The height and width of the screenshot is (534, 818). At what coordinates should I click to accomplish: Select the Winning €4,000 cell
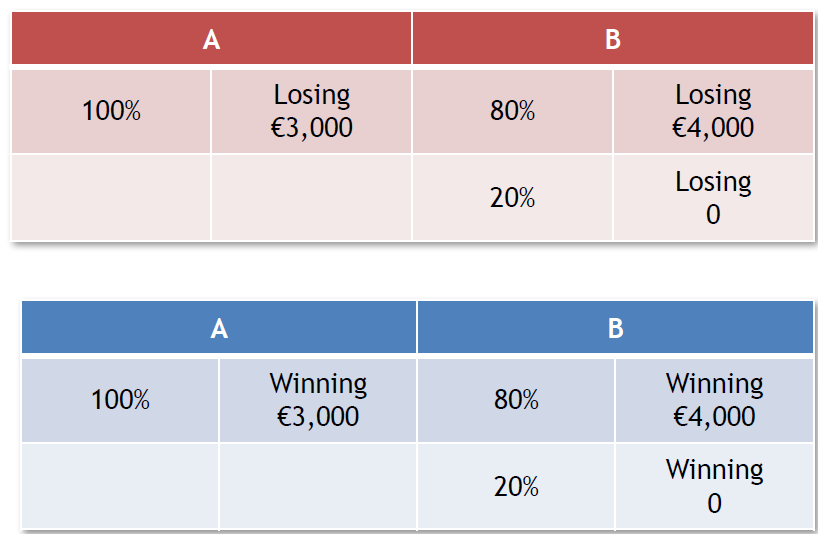coord(715,400)
